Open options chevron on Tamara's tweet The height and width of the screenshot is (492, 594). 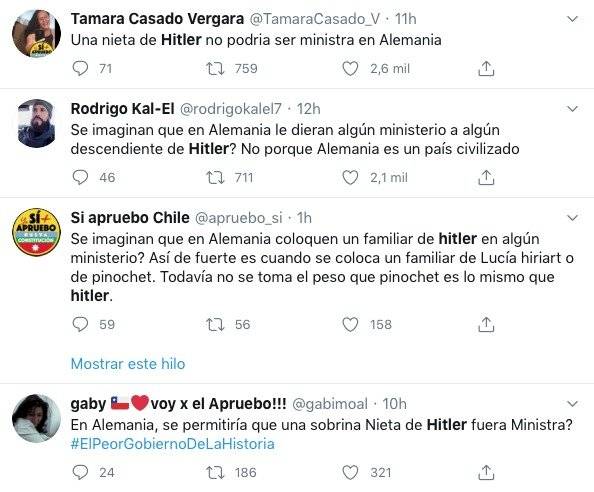coord(572,19)
